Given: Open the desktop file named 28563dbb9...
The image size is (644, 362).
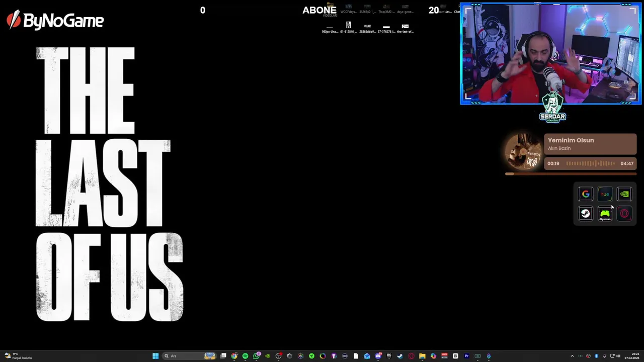Looking at the screenshot, I should 367,27.
